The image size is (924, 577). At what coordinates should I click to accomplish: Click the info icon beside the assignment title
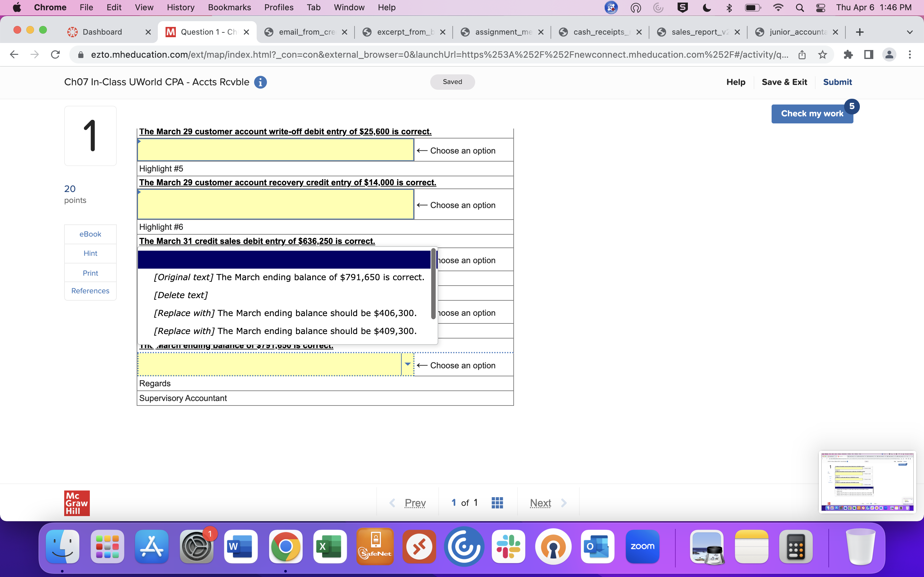tap(261, 82)
